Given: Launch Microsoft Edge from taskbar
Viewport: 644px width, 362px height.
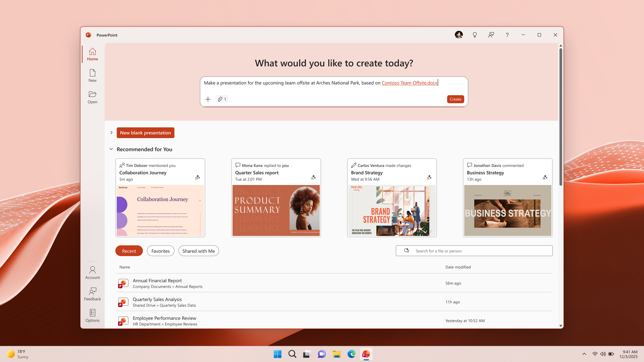Looking at the screenshot, I should (x=351, y=354).
